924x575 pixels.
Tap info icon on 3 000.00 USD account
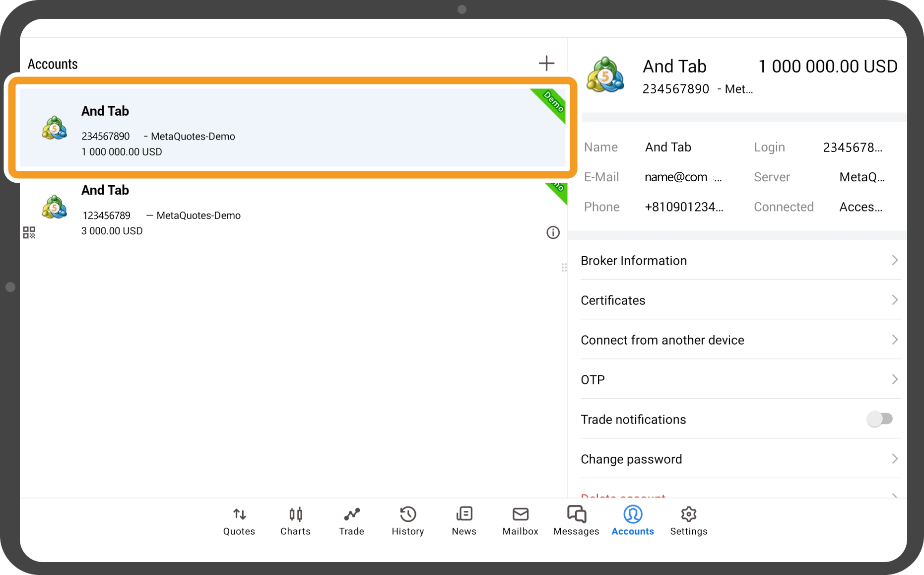point(553,232)
